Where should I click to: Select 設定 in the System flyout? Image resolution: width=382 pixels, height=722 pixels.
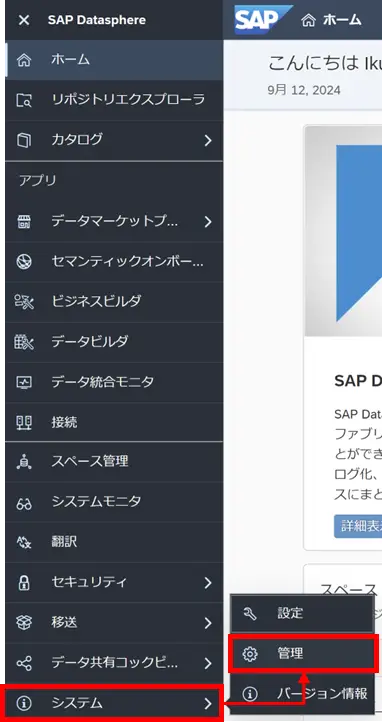coord(302,613)
